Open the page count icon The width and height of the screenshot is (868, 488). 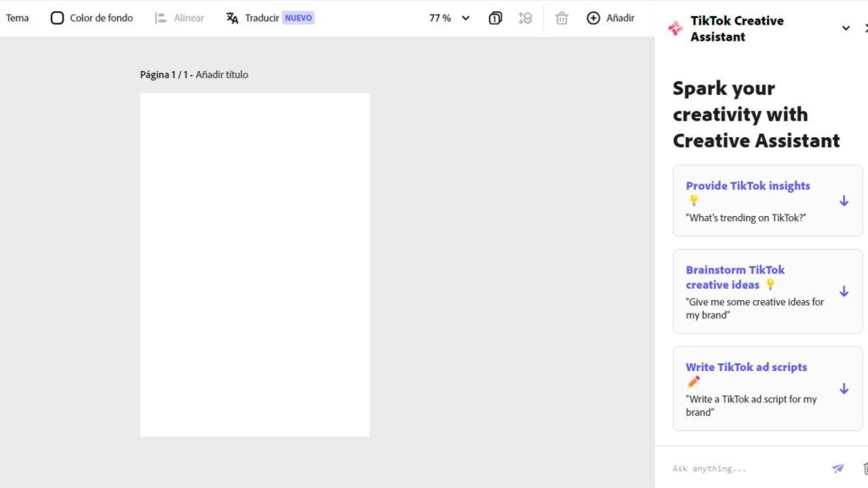click(495, 18)
